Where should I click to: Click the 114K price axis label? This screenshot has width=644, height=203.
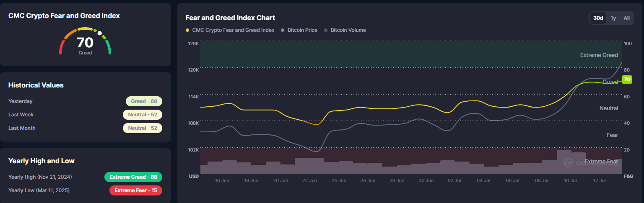pos(194,97)
